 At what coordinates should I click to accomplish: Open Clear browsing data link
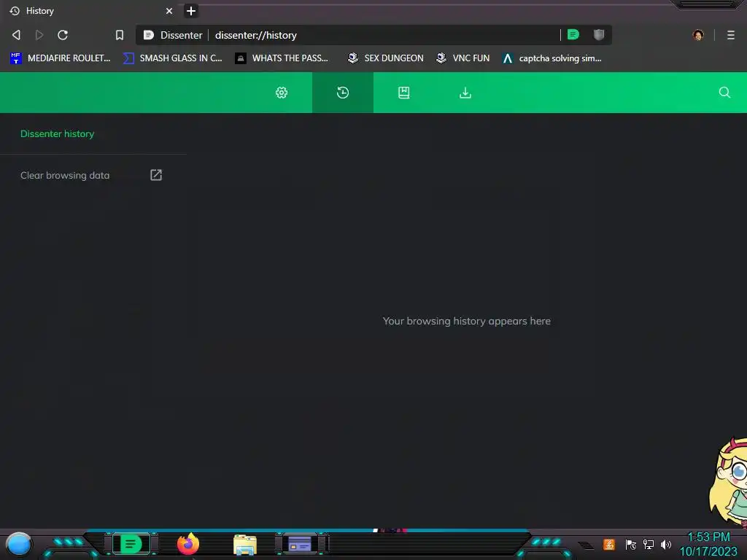(x=65, y=175)
